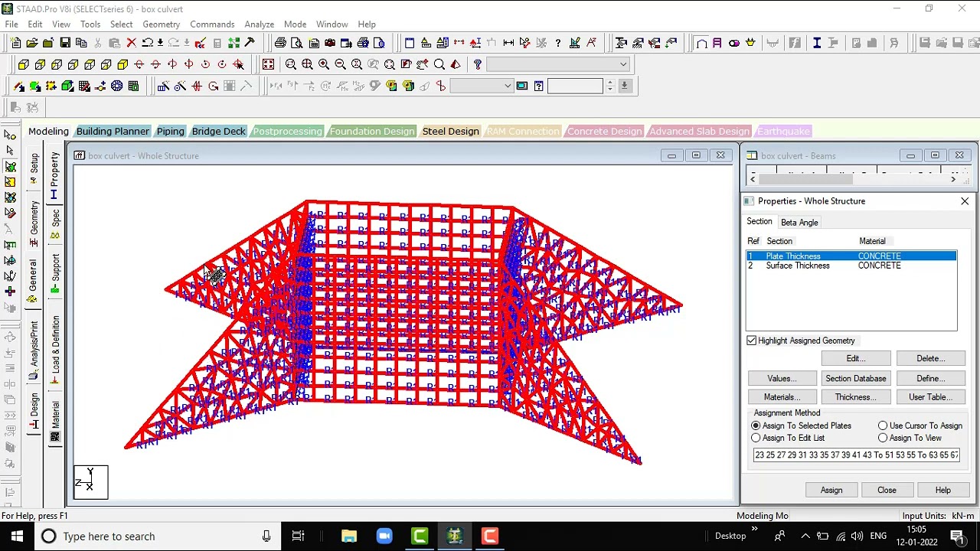Click the Undo arrow icon
Screen dimensions: 980x551
pyautogui.click(x=147, y=43)
